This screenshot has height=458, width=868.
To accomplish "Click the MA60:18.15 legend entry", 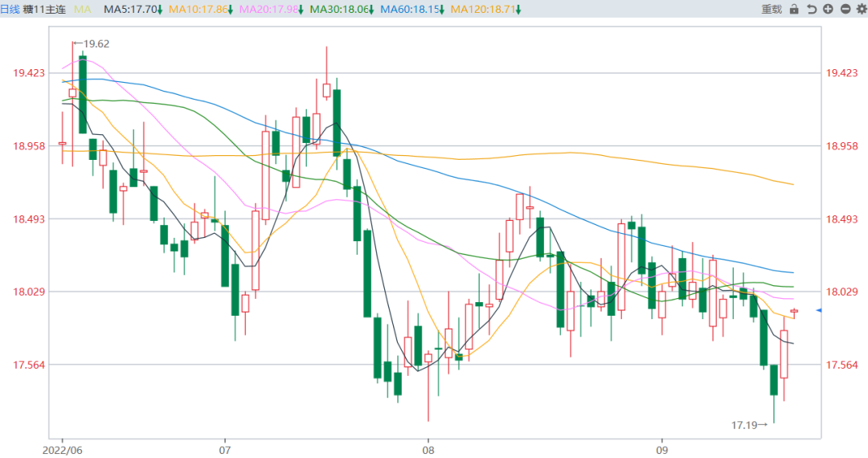I will pyautogui.click(x=411, y=9).
